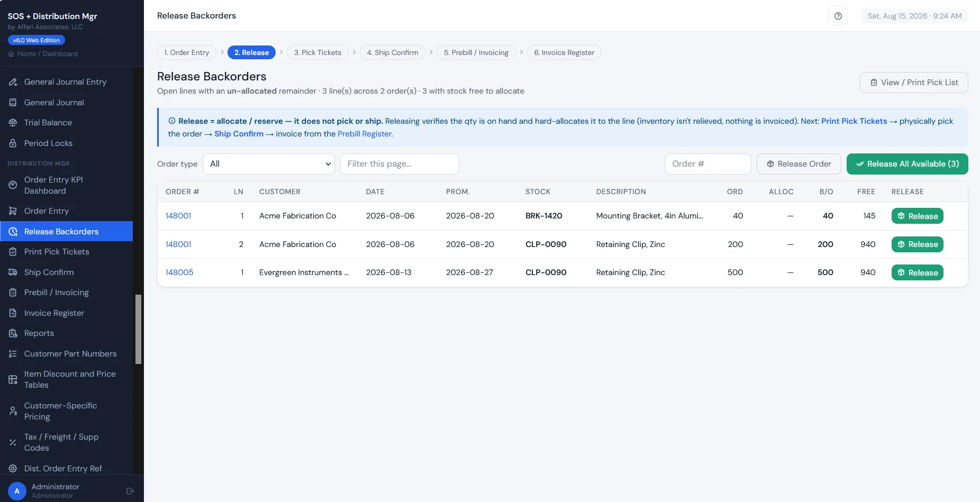The width and height of the screenshot is (980, 502).
Task: Click the Invoice Register sidebar label
Action: 54,313
